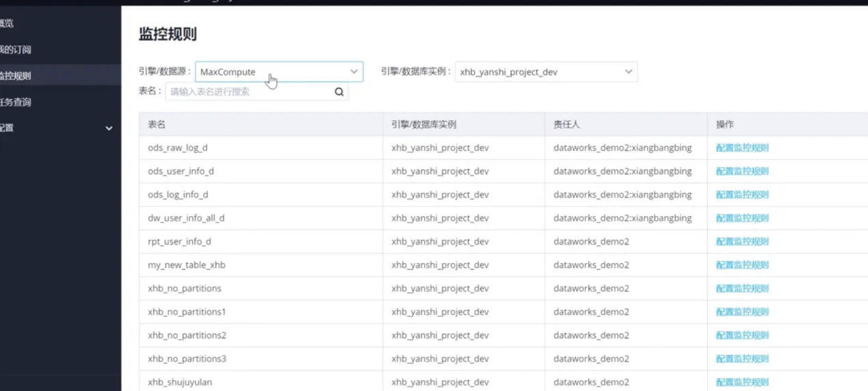This screenshot has width=868, height=391.
Task: Click 配置监控规则 for my_new_table_xhb
Action: point(742,265)
